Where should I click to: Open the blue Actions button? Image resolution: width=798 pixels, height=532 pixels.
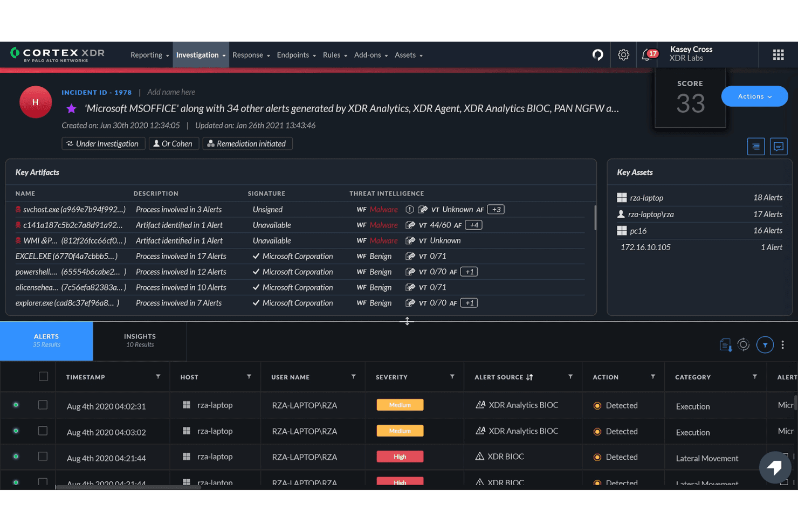754,96
